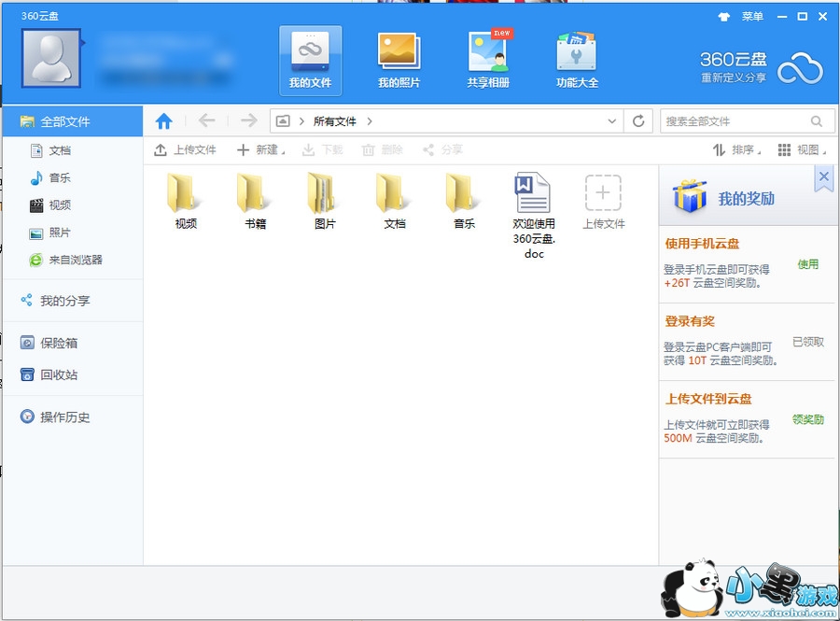Click the path bar root drive icon
Image resolution: width=840 pixels, height=621 pixels.
pos(283,121)
